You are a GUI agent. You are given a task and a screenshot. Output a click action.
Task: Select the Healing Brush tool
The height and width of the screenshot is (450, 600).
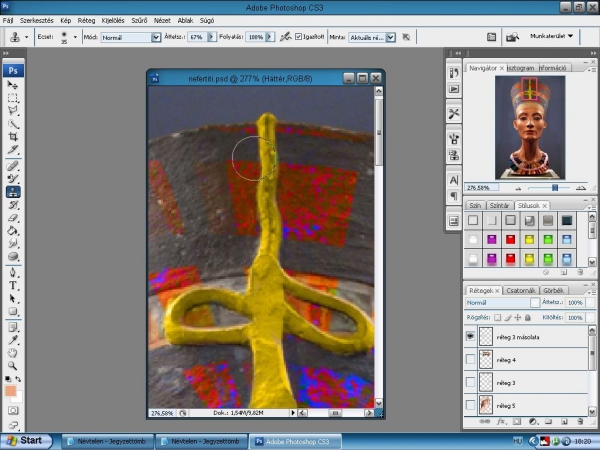[13, 166]
